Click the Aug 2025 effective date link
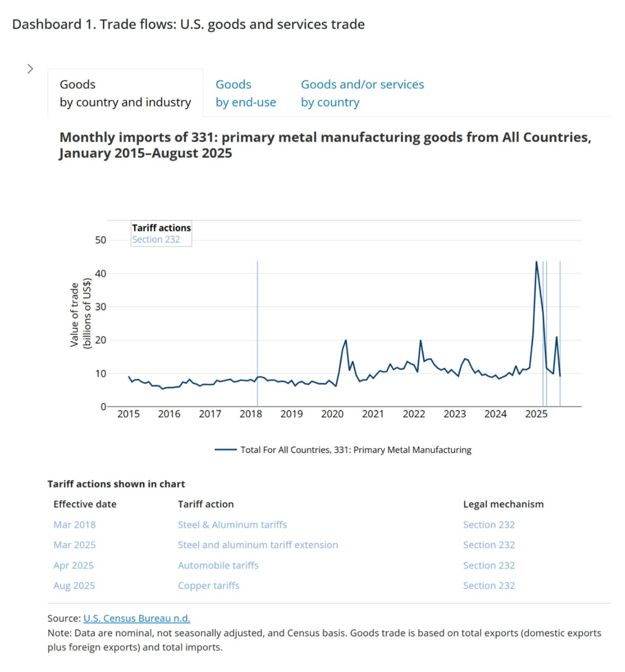The image size is (625, 672). click(73, 586)
